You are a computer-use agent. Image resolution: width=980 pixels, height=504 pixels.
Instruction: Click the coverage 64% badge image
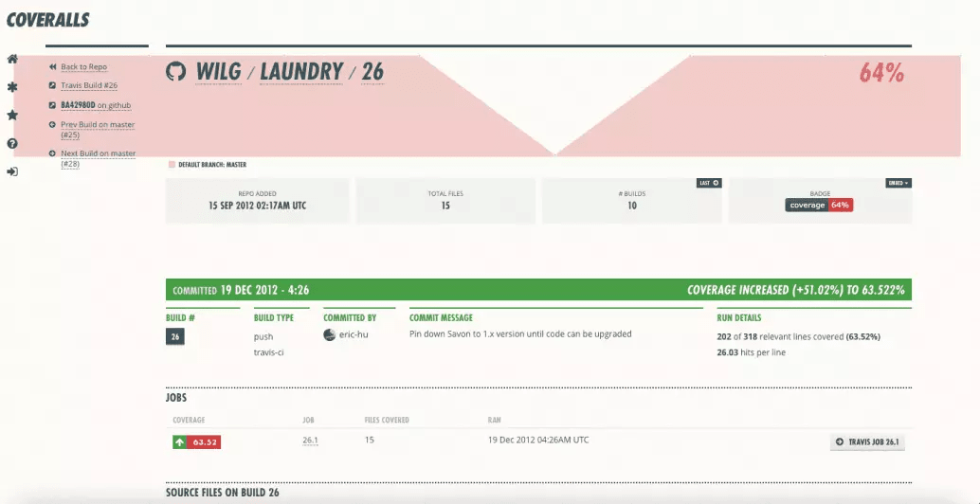(x=819, y=205)
